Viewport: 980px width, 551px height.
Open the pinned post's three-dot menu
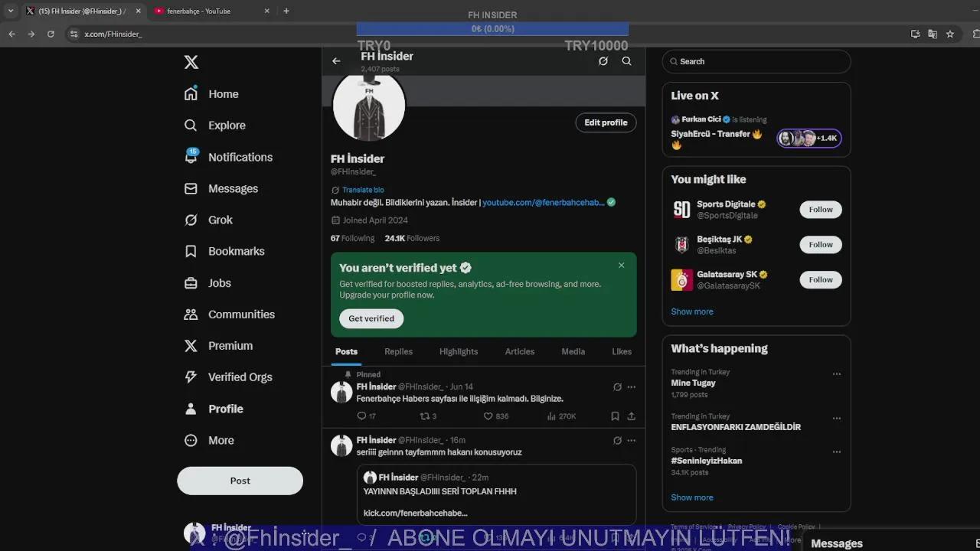tap(631, 387)
